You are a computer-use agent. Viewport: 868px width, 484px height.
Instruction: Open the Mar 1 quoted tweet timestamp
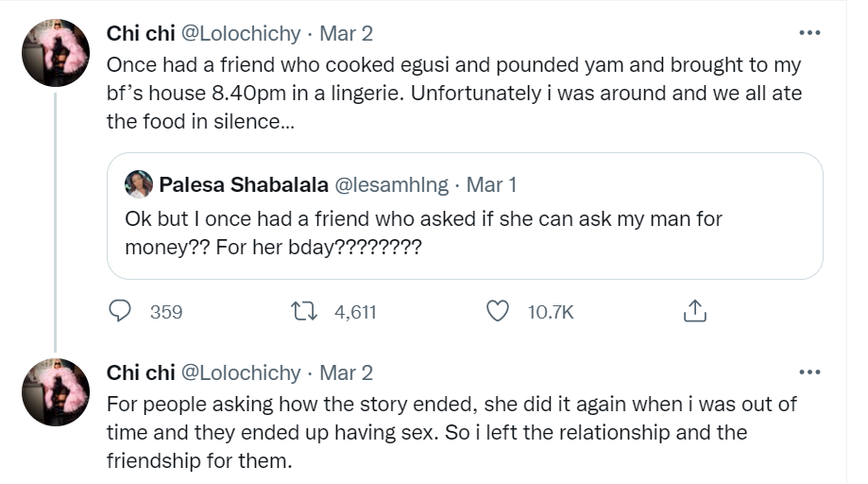click(491, 184)
